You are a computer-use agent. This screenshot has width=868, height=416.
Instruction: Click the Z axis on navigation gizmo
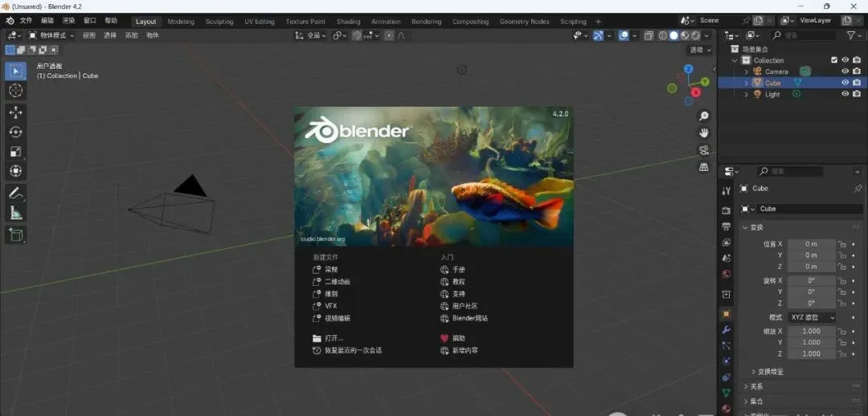pyautogui.click(x=689, y=69)
